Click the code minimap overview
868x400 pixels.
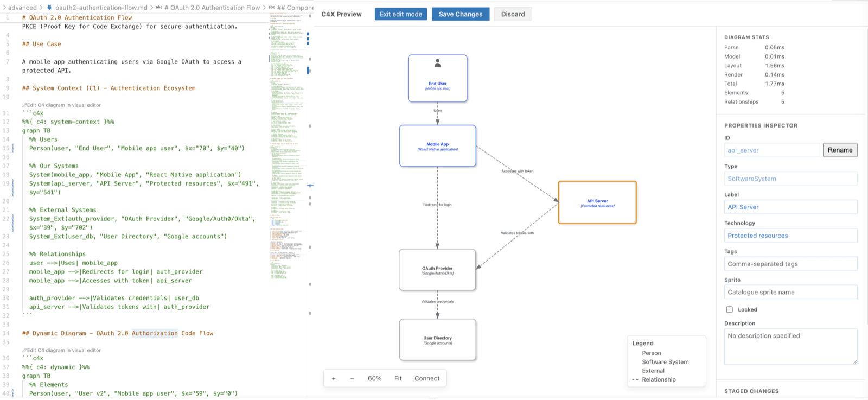coord(287,147)
